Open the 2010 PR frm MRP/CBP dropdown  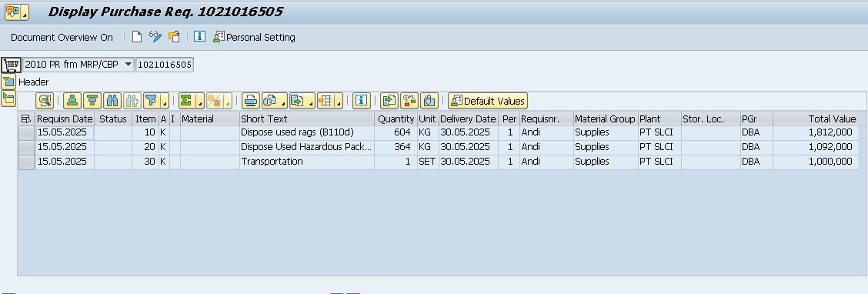point(128,65)
